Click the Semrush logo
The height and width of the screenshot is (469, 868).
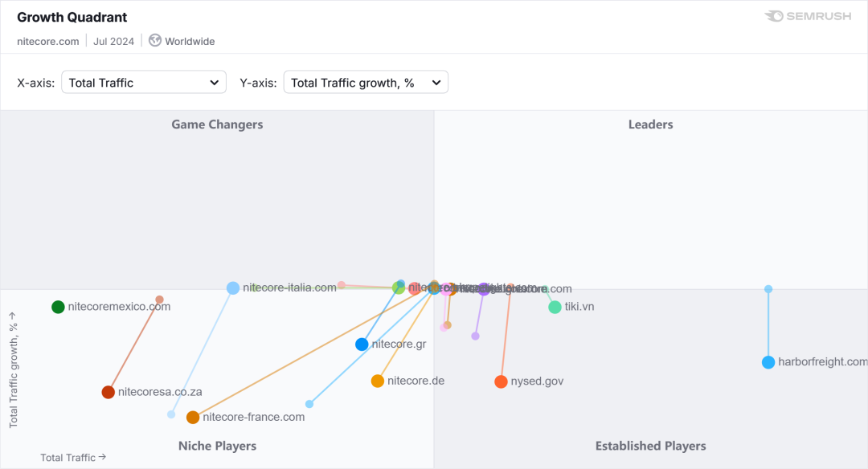[808, 16]
